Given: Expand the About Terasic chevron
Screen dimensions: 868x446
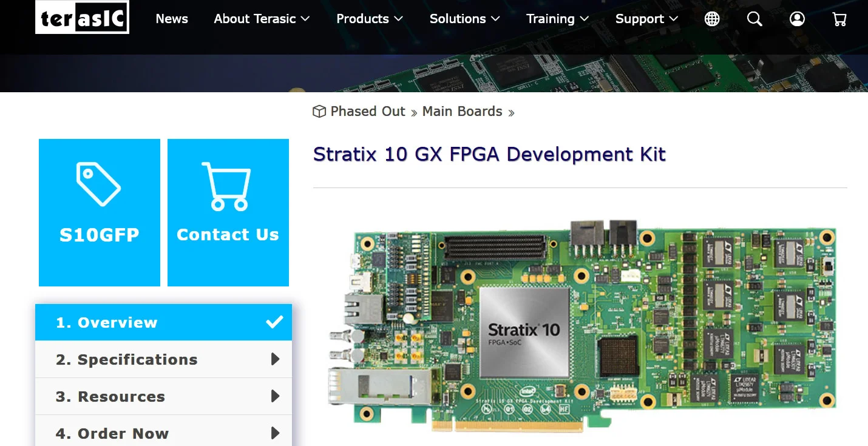Looking at the screenshot, I should [x=305, y=19].
